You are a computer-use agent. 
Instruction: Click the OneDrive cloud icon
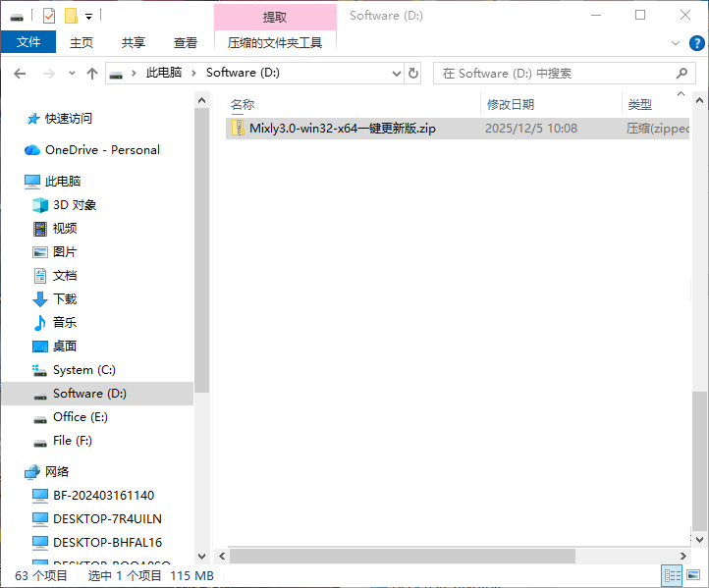(x=32, y=150)
